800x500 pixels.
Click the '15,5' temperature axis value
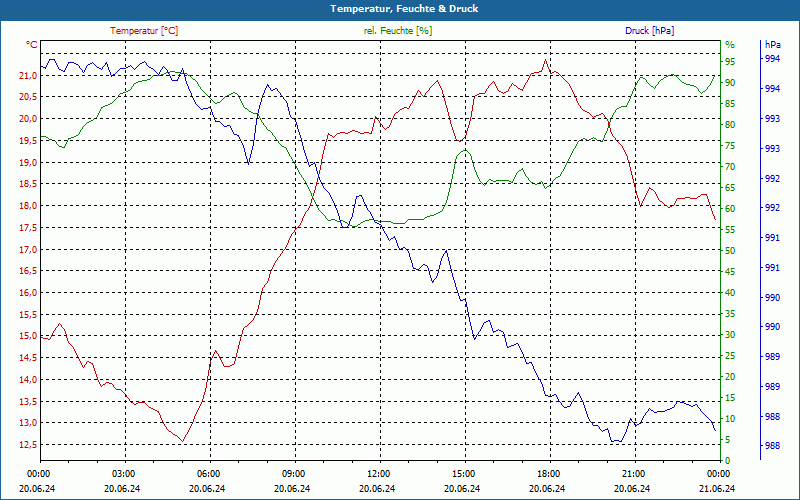[28, 314]
